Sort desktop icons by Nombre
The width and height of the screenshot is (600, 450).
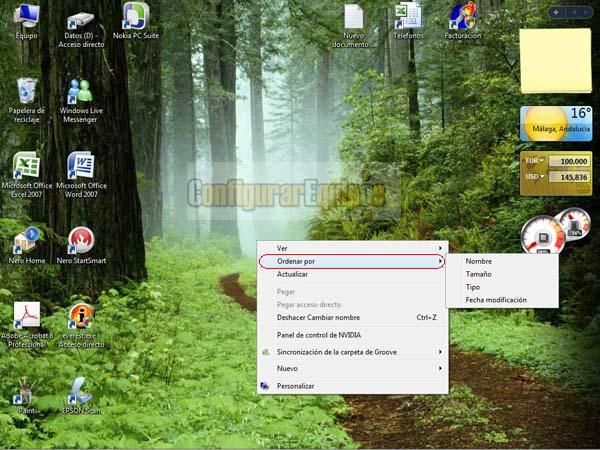502,261
